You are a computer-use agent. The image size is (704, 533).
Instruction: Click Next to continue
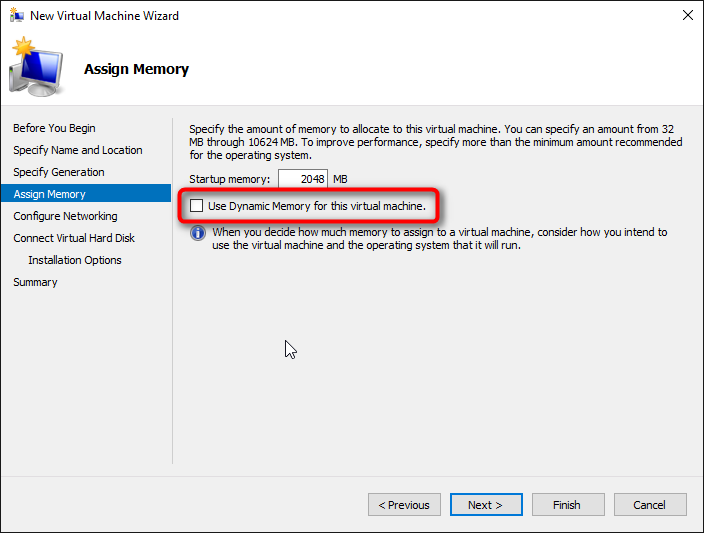coord(486,505)
